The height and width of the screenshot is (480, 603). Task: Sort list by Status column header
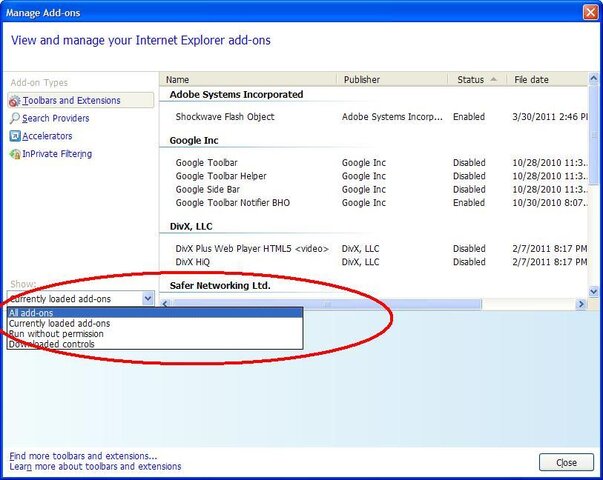pos(477,79)
